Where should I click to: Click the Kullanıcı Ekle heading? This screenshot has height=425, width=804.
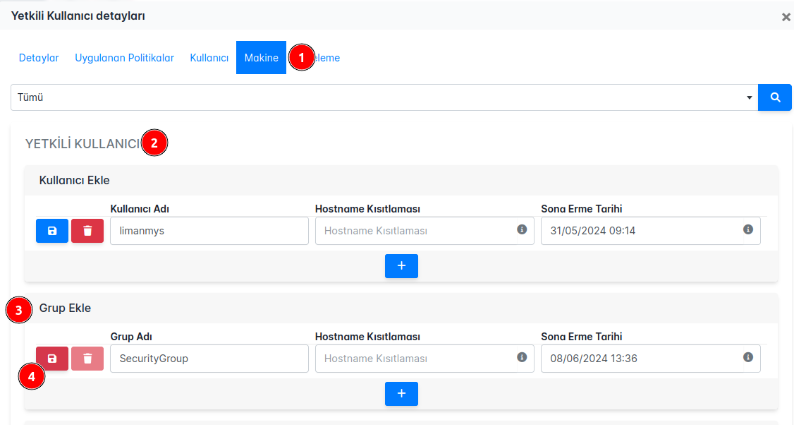pos(74,180)
